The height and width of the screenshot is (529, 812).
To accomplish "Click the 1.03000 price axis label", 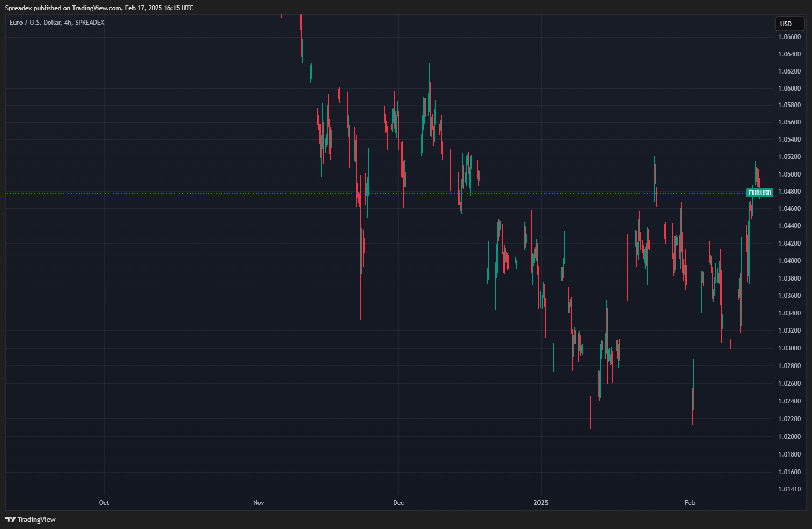I will coord(789,348).
